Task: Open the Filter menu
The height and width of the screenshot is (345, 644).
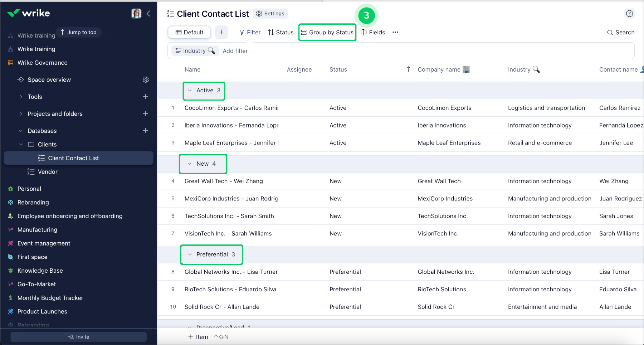Action: click(x=250, y=32)
